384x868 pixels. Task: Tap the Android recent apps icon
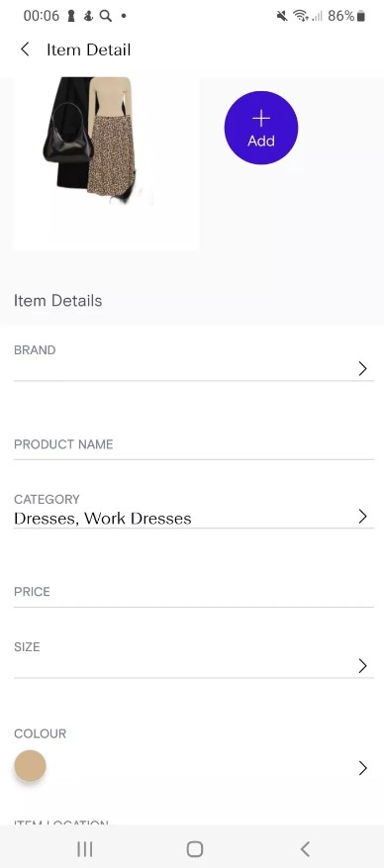coord(85,848)
